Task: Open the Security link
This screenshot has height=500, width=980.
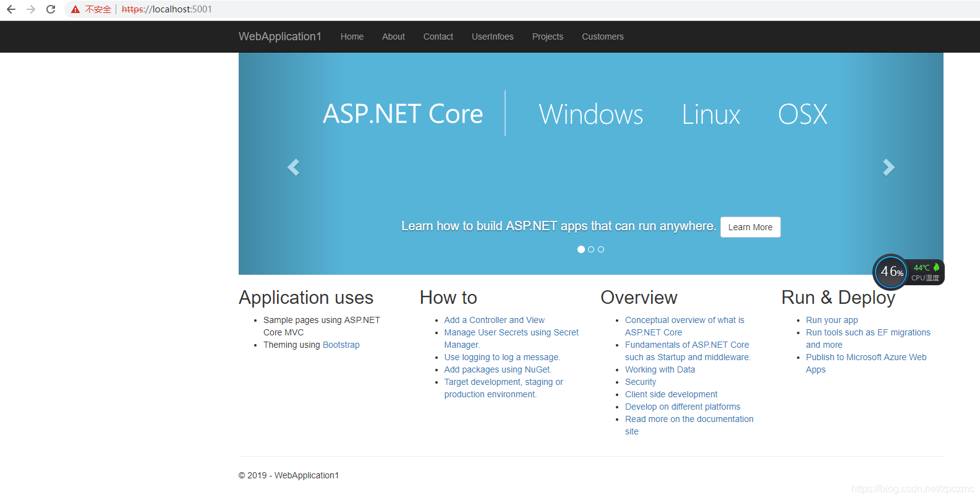Action: [x=641, y=382]
